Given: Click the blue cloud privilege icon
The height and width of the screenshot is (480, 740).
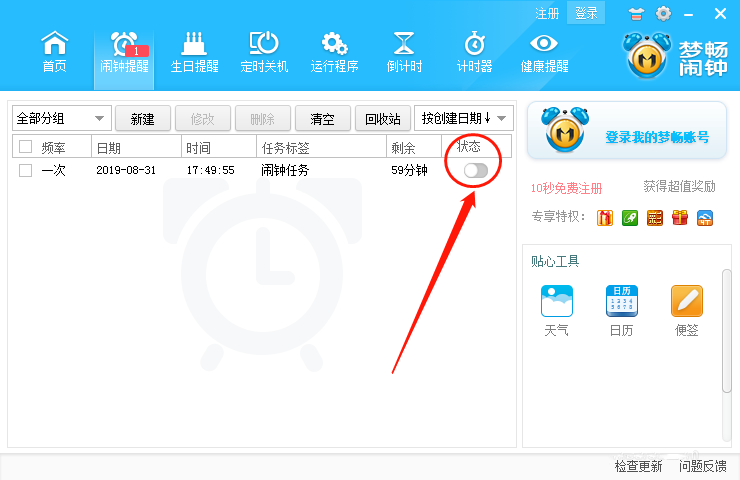Looking at the screenshot, I should tap(705, 218).
